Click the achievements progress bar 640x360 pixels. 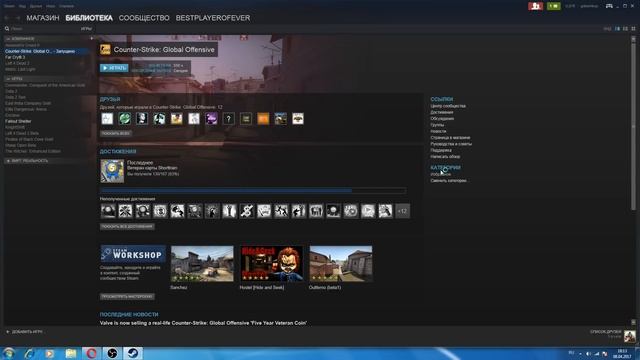(x=253, y=191)
